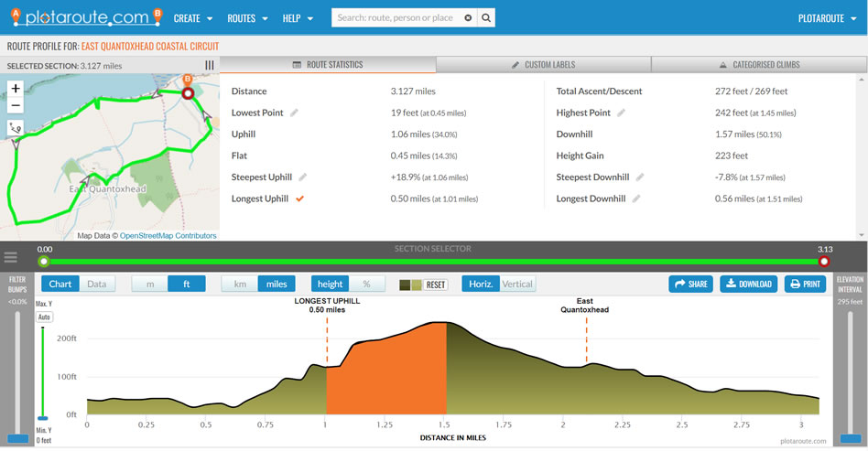Select Vertical label orientation
Image resolution: width=868 pixels, height=451 pixels.
tap(517, 284)
